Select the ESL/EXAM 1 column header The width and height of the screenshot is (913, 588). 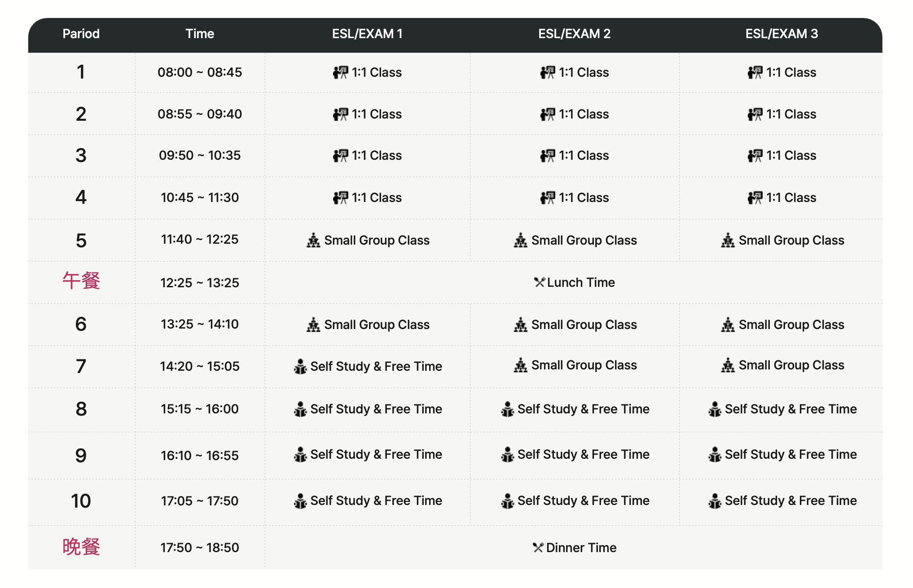[367, 34]
